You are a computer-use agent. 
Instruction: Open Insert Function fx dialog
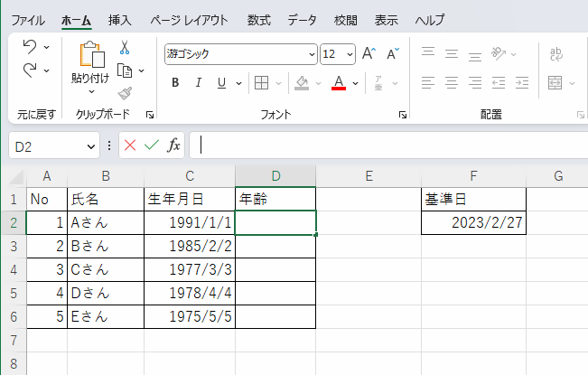pos(174,145)
